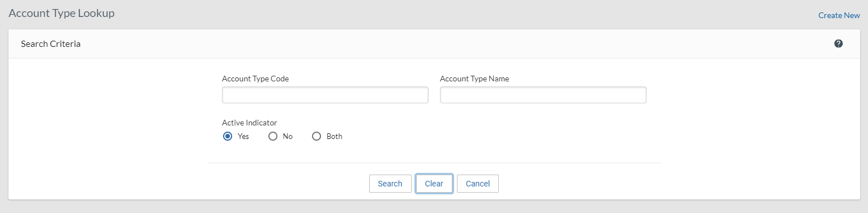Screen dimensions: 868x213
Task: Select the Yes active indicator option
Action: [228, 136]
